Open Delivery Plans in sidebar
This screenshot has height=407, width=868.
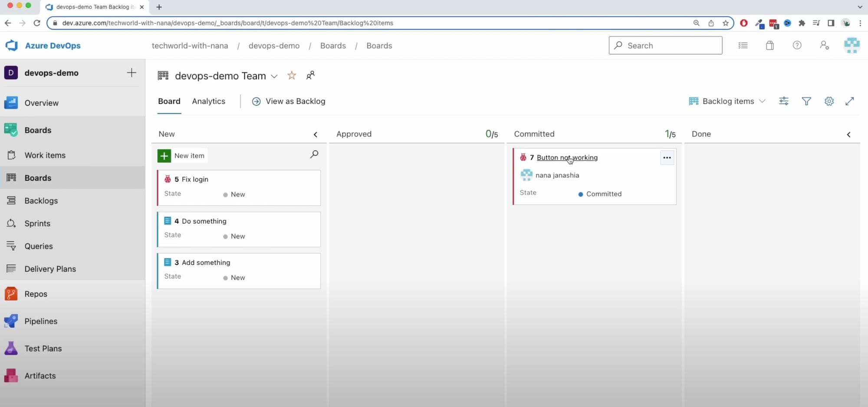72,269
